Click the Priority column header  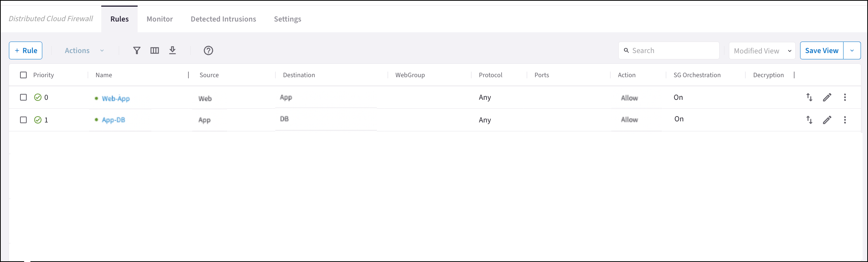pyautogui.click(x=43, y=75)
